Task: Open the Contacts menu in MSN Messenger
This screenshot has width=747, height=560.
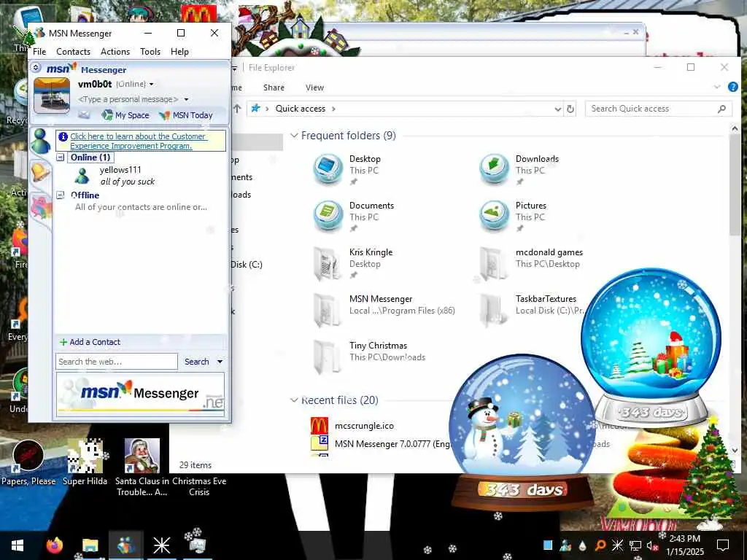Action: (74, 52)
